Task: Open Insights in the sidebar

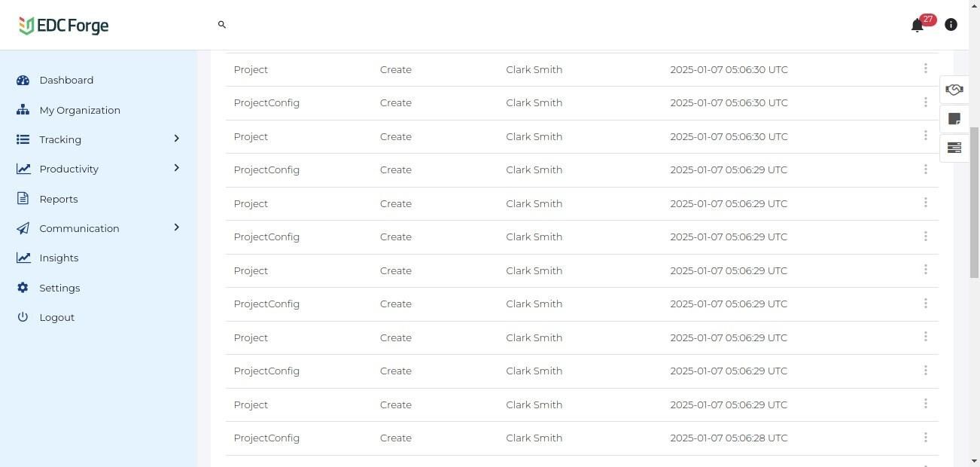Action: coord(59,258)
